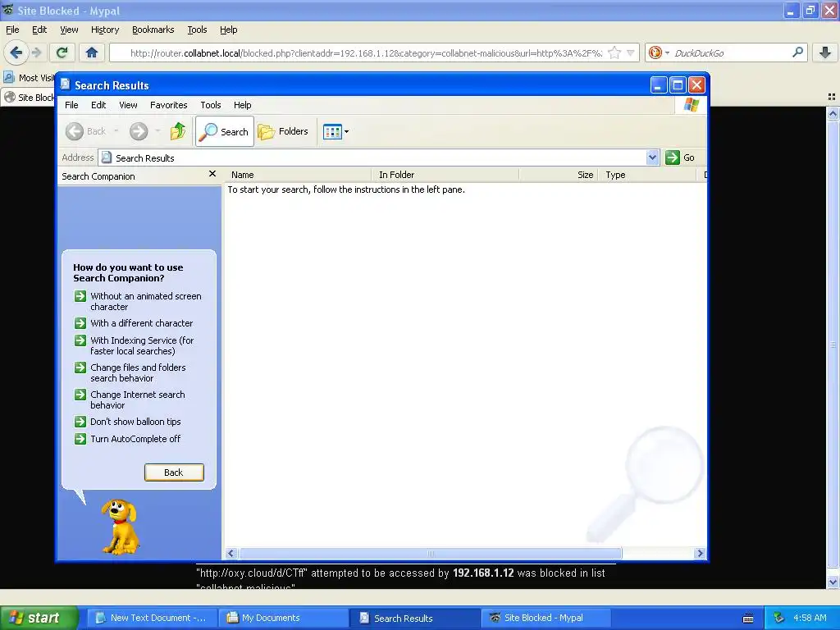Switch to My Documents taskbar window
Screen dimensions: 840x630
click(x=284, y=618)
